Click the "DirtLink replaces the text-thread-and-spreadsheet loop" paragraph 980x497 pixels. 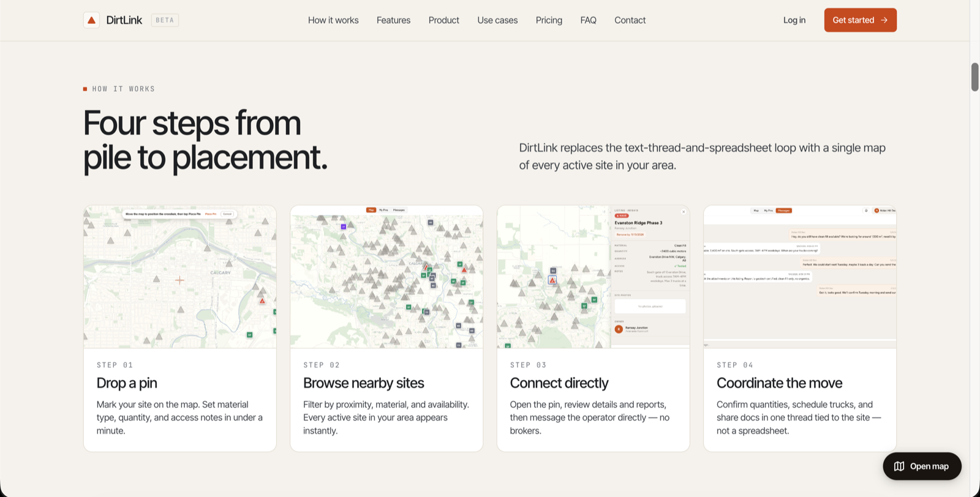702,156
